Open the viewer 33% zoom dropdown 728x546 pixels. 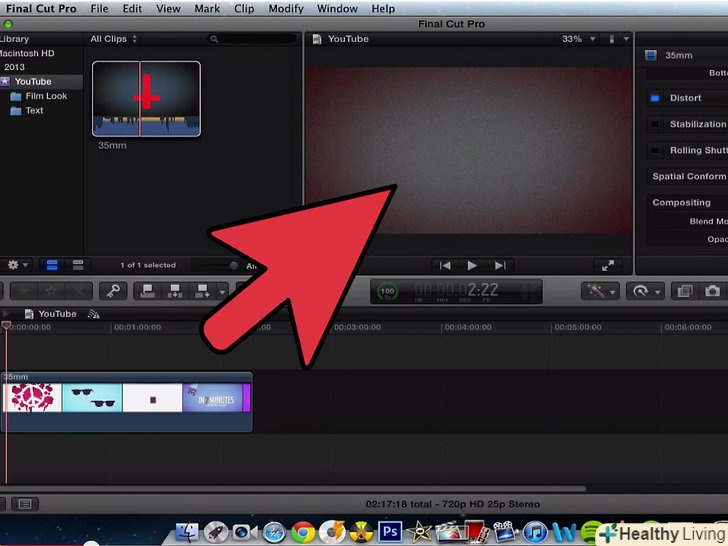point(578,39)
